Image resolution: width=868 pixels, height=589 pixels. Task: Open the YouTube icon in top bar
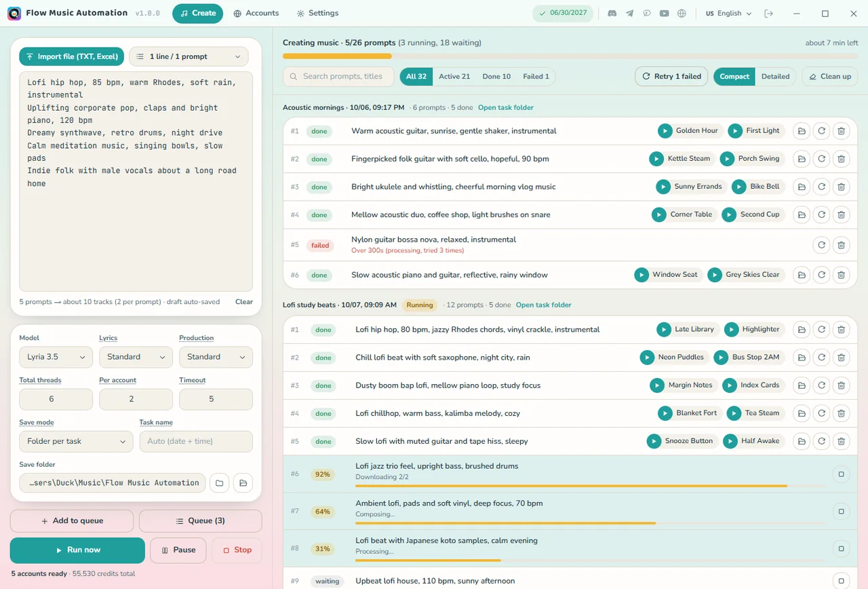pos(665,14)
